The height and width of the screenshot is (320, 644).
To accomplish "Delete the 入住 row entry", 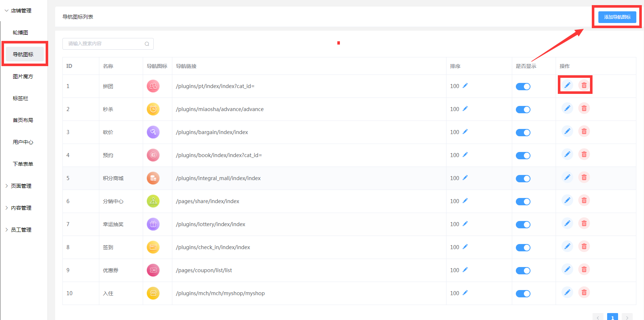I will click(x=584, y=292).
